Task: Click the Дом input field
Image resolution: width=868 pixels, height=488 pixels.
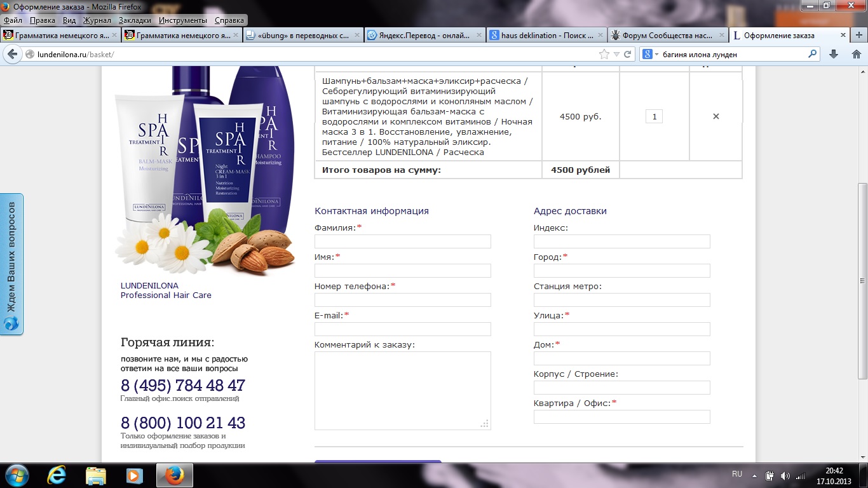Action: click(x=622, y=358)
